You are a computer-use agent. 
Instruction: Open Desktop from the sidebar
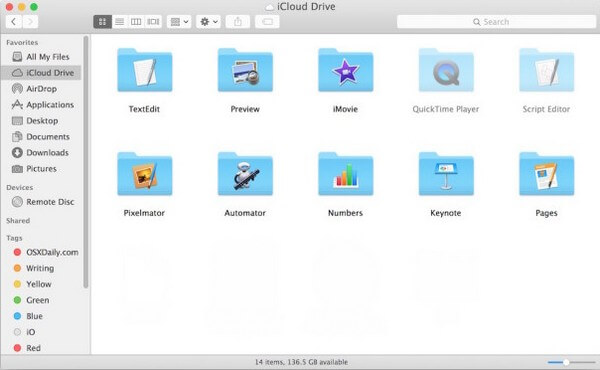point(41,121)
